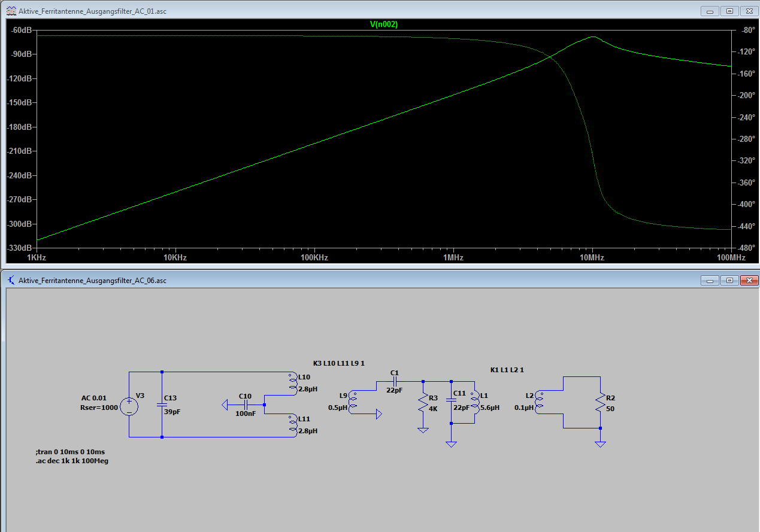Click the ground symbol left of C10

[x=225, y=405]
